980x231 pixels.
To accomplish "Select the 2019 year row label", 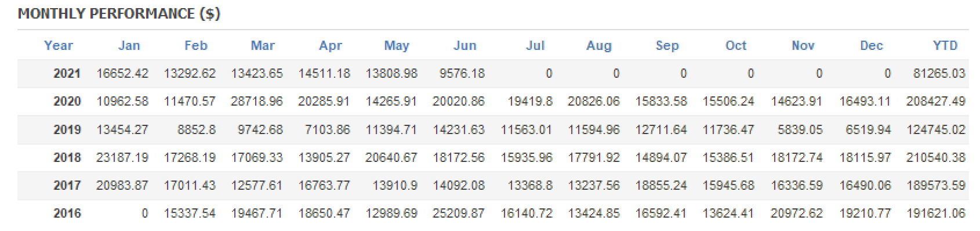I will point(67,129).
